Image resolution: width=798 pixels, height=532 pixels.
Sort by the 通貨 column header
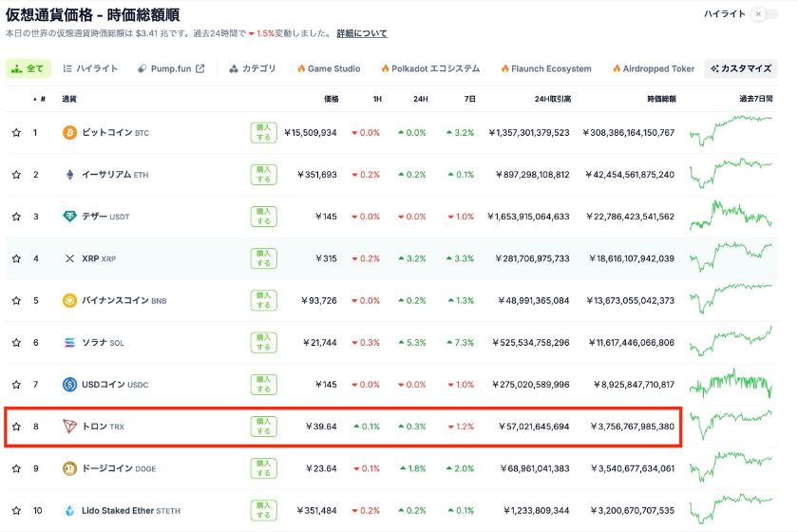click(69, 99)
